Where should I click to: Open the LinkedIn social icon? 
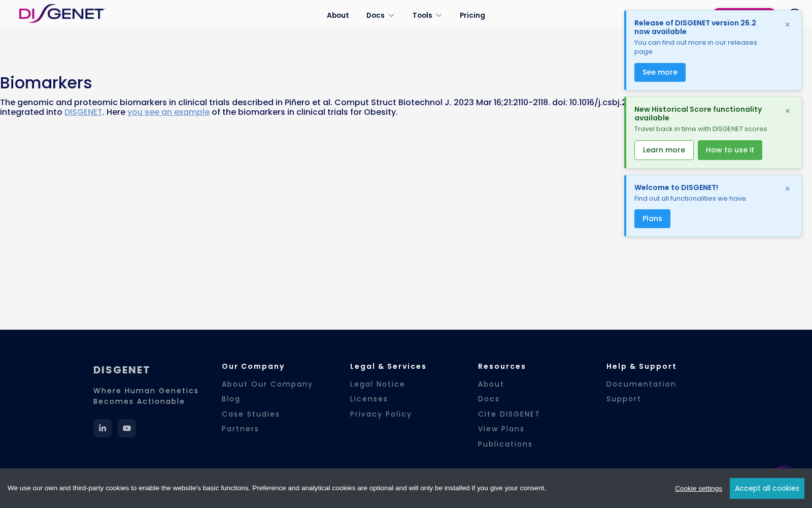click(x=103, y=428)
